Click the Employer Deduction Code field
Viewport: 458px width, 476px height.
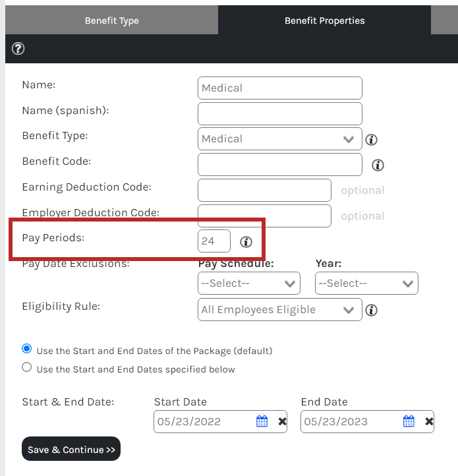pos(264,216)
